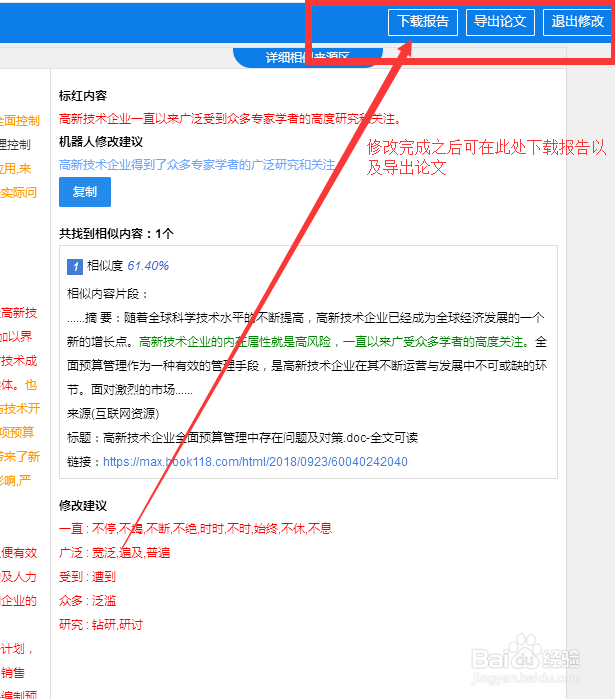Click the orange text 技术成 in left pane
Viewport: 615px width, 699px height.
tap(19, 361)
